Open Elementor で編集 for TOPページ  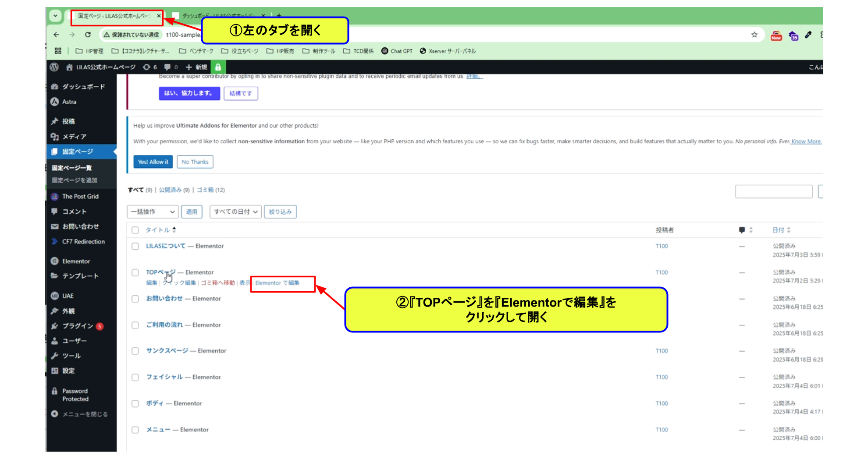[x=277, y=283]
